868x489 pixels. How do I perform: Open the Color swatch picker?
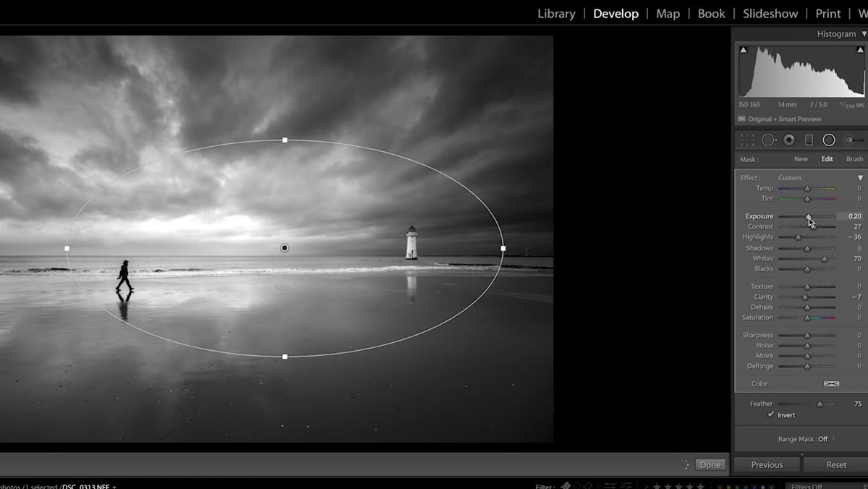tap(831, 383)
